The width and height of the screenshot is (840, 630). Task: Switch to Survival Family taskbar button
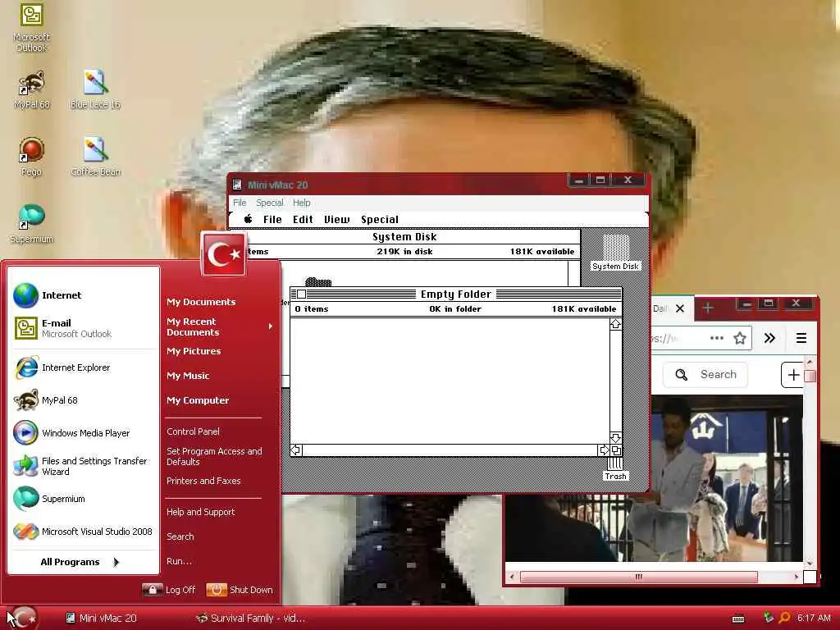click(251, 619)
